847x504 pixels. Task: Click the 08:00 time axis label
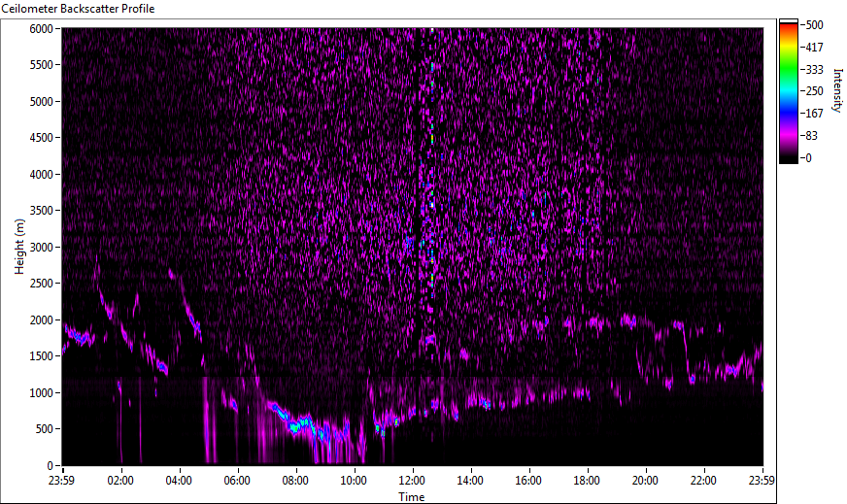tap(295, 481)
